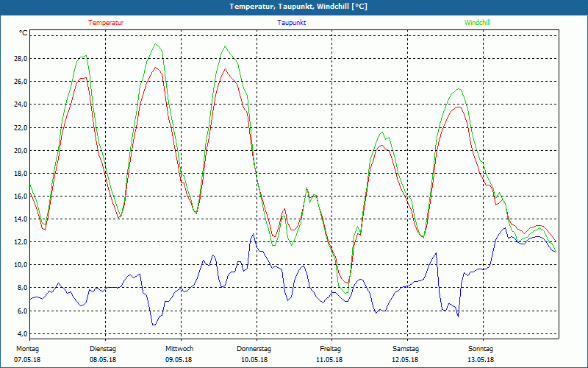Click the Montag day label
The width and height of the screenshot is (588, 368).
(27, 349)
